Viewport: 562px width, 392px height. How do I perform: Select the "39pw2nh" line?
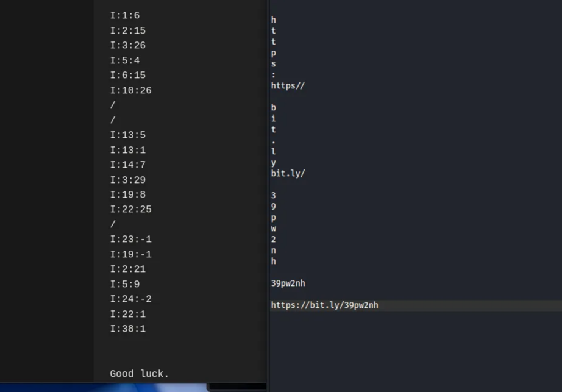tap(288, 283)
